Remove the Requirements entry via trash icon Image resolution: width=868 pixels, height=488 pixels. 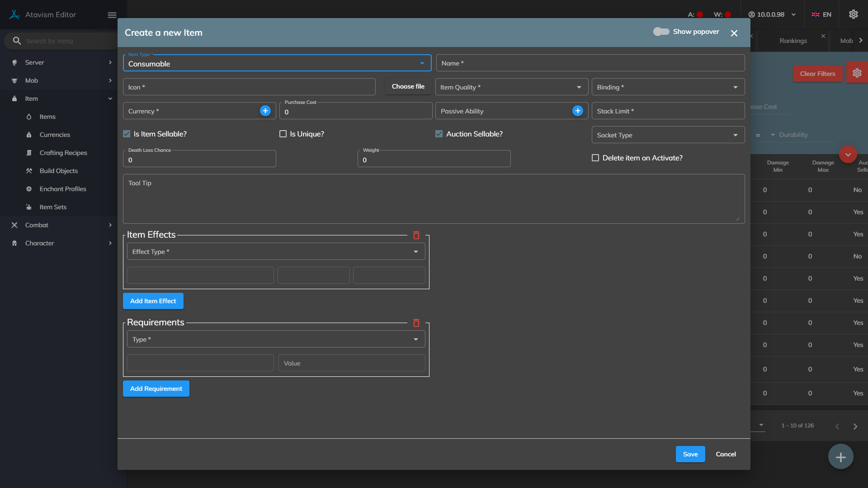[416, 323]
